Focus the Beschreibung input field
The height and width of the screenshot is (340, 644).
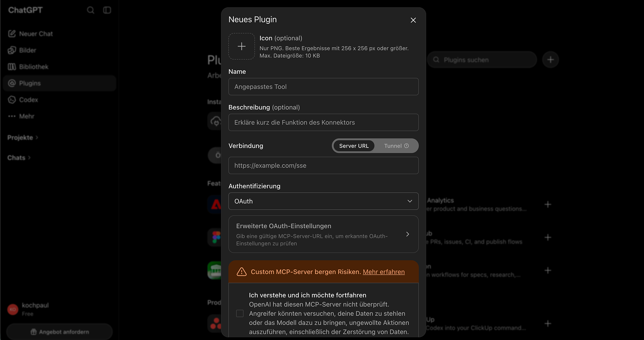[x=324, y=122]
